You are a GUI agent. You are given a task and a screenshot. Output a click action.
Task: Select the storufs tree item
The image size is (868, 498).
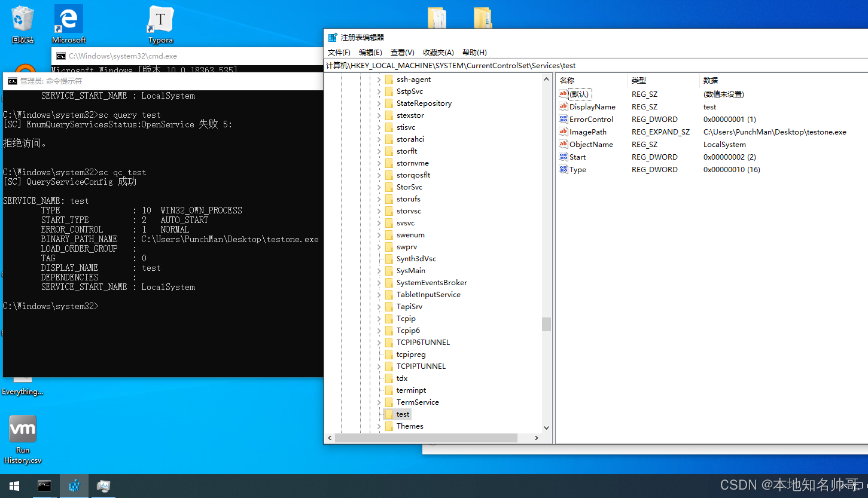tap(409, 199)
